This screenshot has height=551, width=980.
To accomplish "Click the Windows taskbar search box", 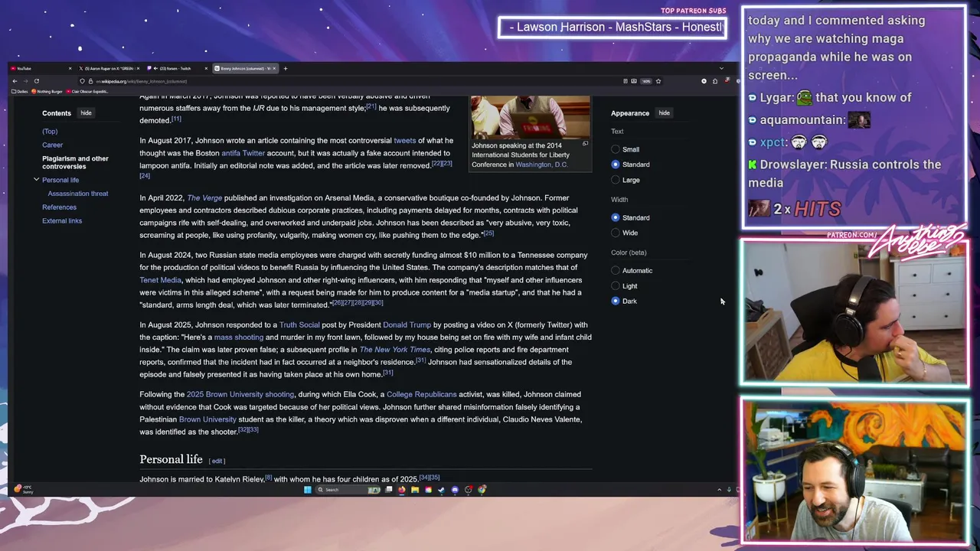I will click(x=348, y=490).
